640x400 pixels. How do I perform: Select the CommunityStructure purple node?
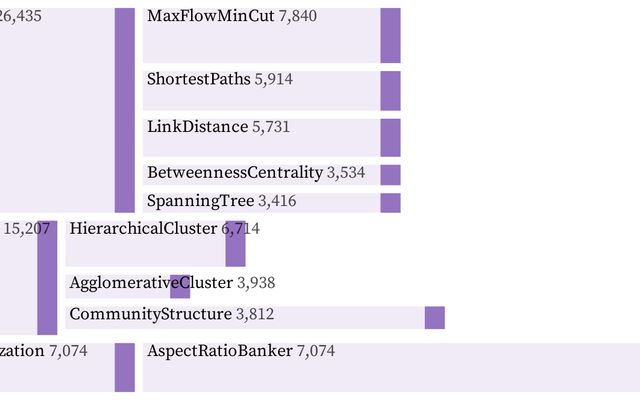point(435,318)
